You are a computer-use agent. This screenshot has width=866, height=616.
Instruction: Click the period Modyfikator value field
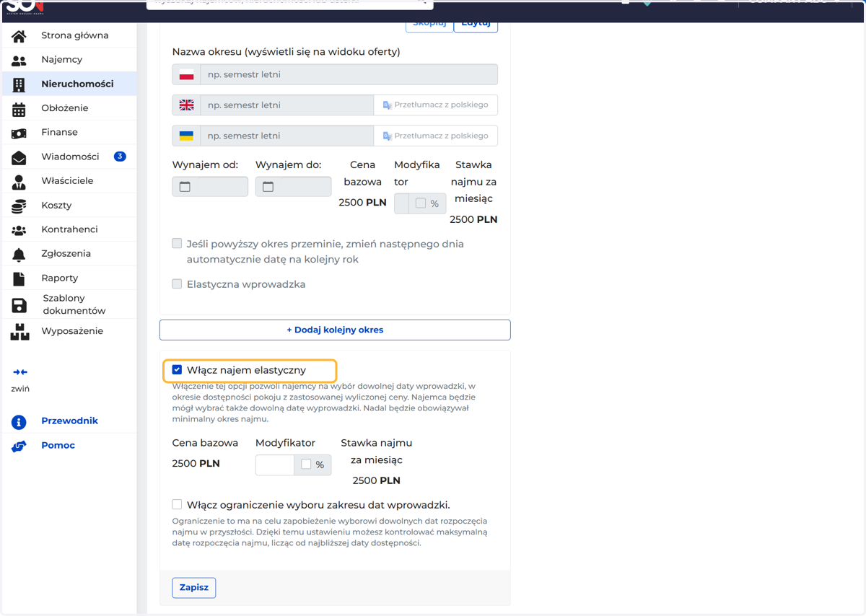coord(402,203)
